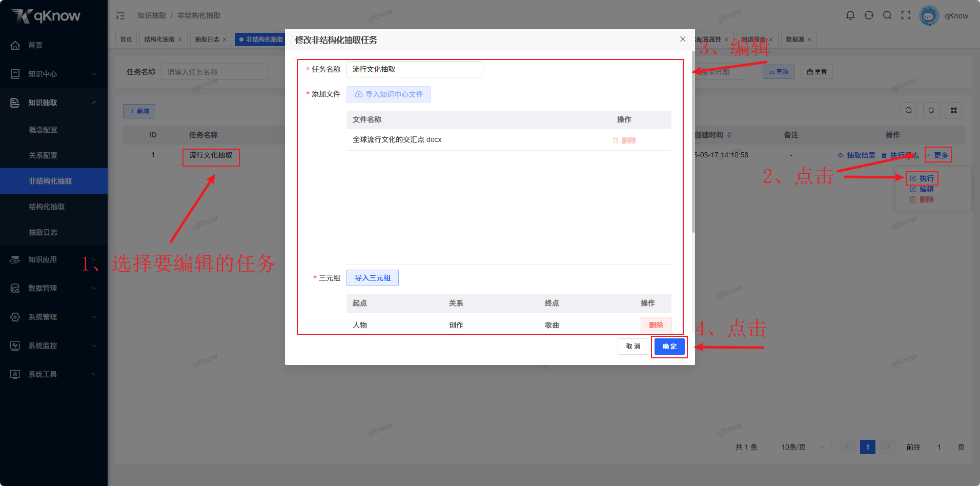This screenshot has width=980, height=486.
Task: Open the search icon in top header
Action: pyautogui.click(x=887, y=15)
